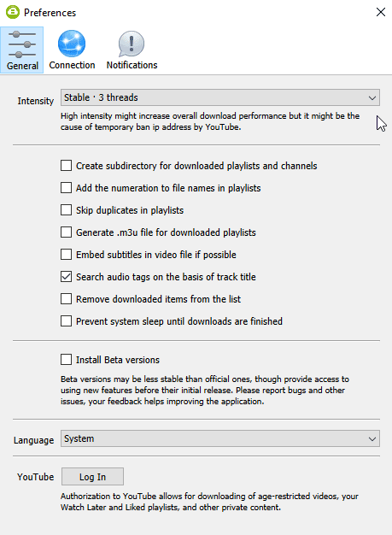Enable Remove downloaded items from the list
The width and height of the screenshot is (392, 535).
[66, 299]
